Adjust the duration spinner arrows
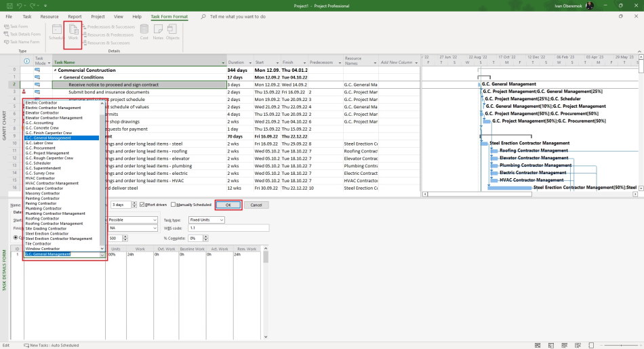This screenshot has width=644, height=349. (x=134, y=205)
